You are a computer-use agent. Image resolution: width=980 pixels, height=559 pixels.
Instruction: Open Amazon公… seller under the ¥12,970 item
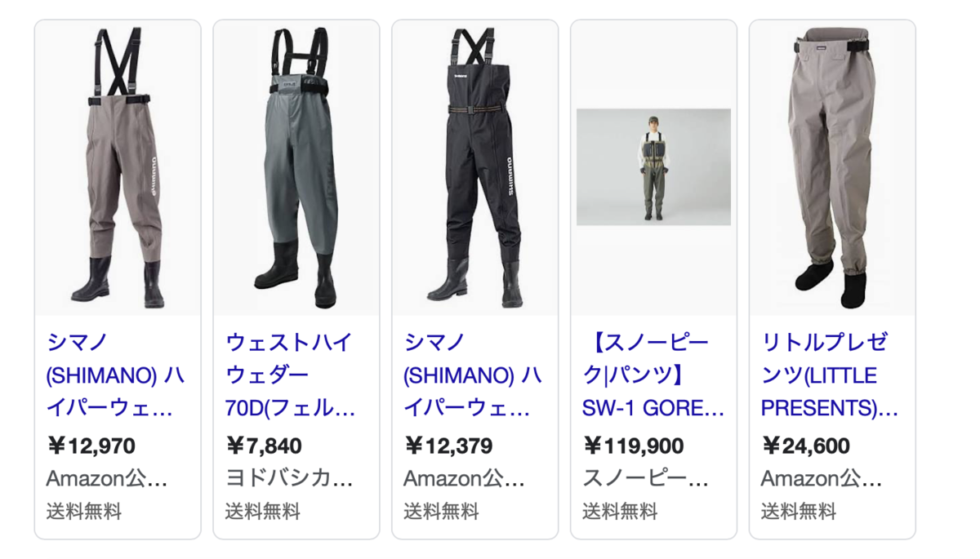(x=107, y=478)
